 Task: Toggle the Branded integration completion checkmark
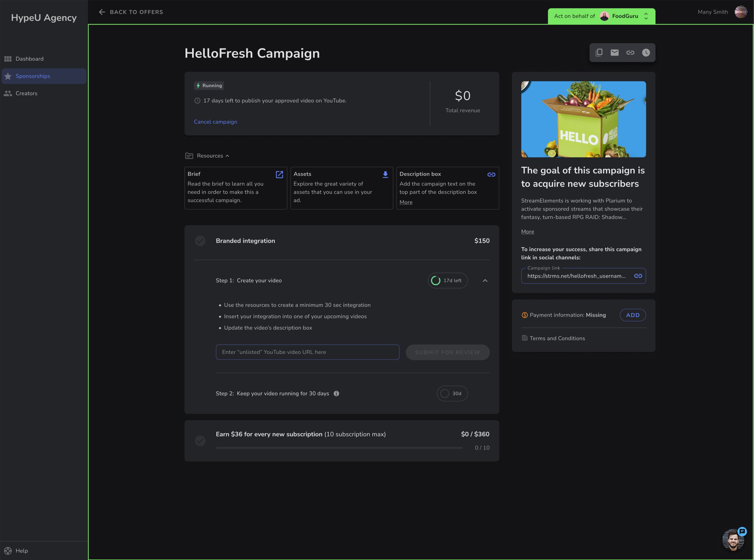pyautogui.click(x=200, y=241)
